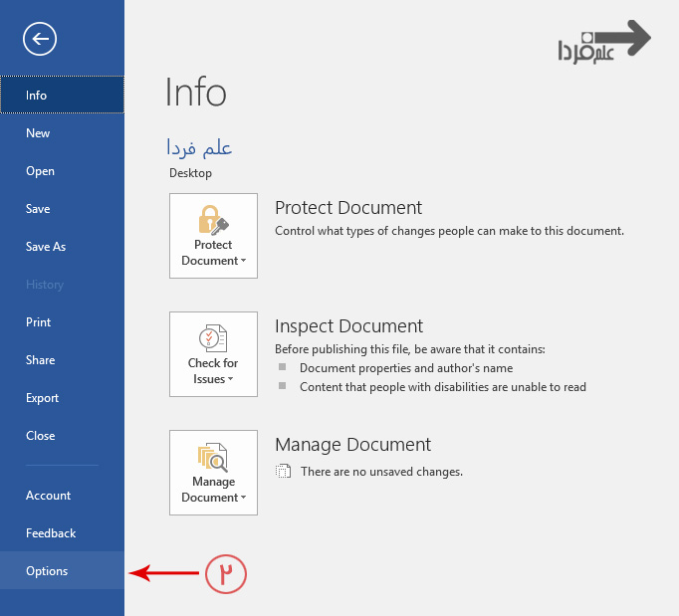Open the New menu item
Image resolution: width=679 pixels, height=616 pixels.
pos(38,133)
